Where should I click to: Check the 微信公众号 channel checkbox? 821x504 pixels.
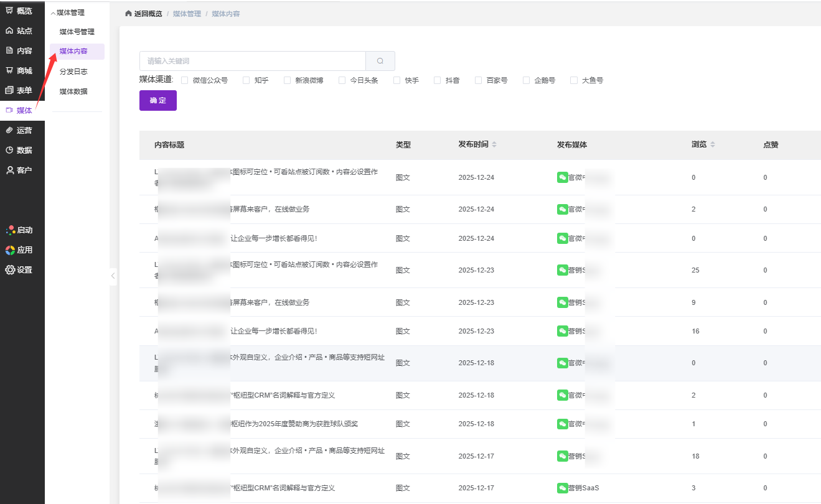pos(185,80)
